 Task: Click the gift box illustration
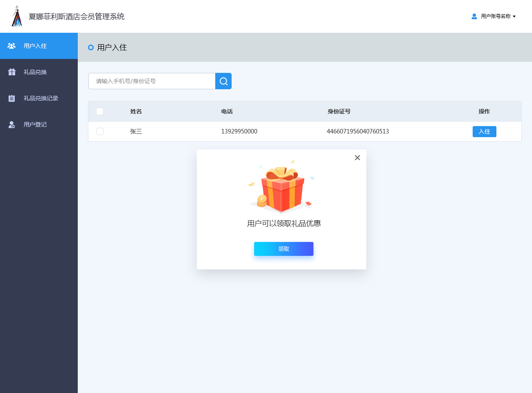(282, 187)
